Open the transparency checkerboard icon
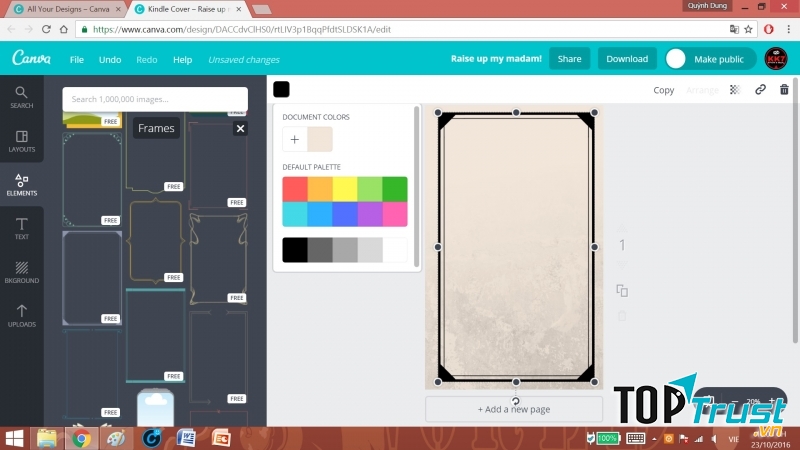 (x=735, y=89)
